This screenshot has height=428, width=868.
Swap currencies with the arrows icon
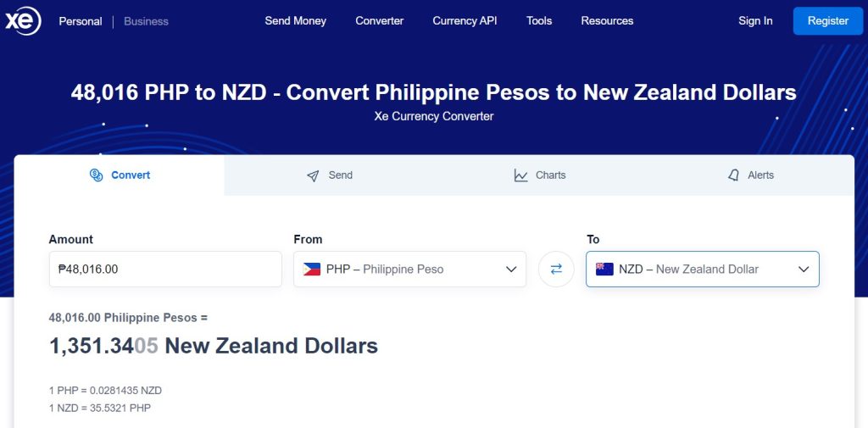(556, 270)
